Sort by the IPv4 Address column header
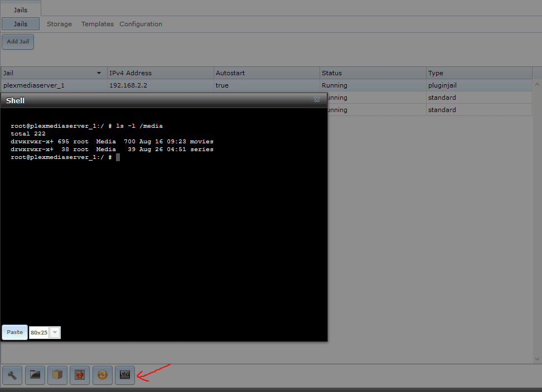542x392 pixels. 161,73
